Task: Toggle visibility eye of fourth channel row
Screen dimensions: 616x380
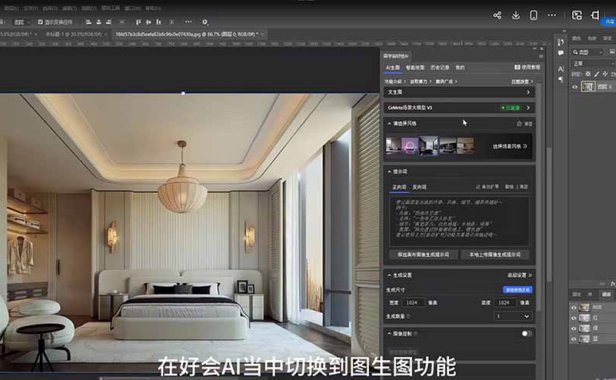Action: [574, 339]
